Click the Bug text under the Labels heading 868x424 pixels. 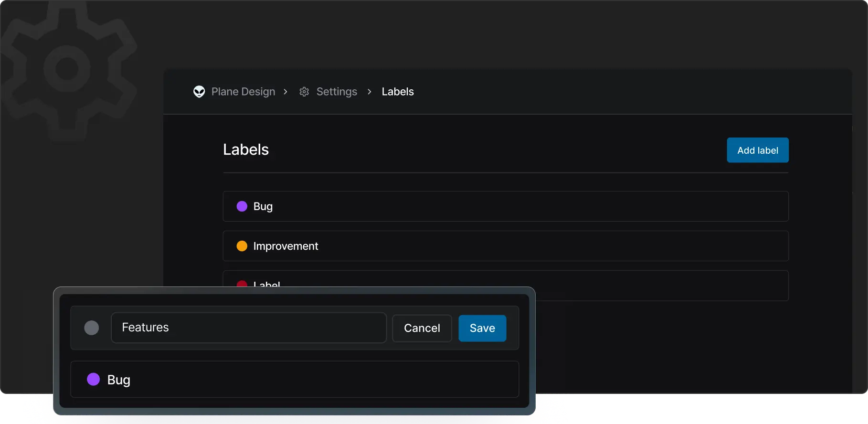click(263, 206)
